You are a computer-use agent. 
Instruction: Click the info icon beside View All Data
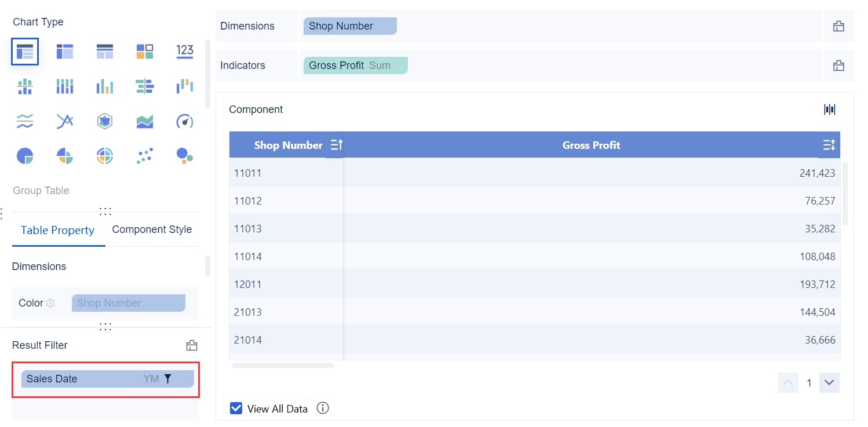point(323,408)
